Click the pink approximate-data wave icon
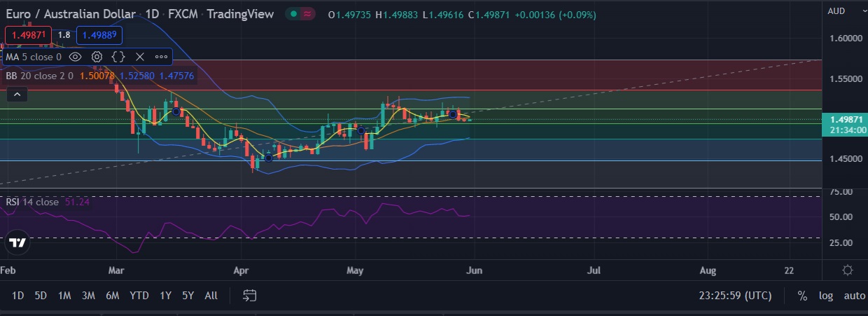868x316 pixels. [x=308, y=15]
